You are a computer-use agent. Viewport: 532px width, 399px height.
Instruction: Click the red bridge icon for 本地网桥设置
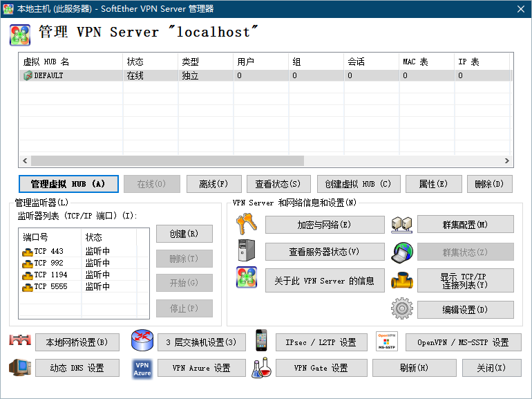pyautogui.click(x=20, y=340)
